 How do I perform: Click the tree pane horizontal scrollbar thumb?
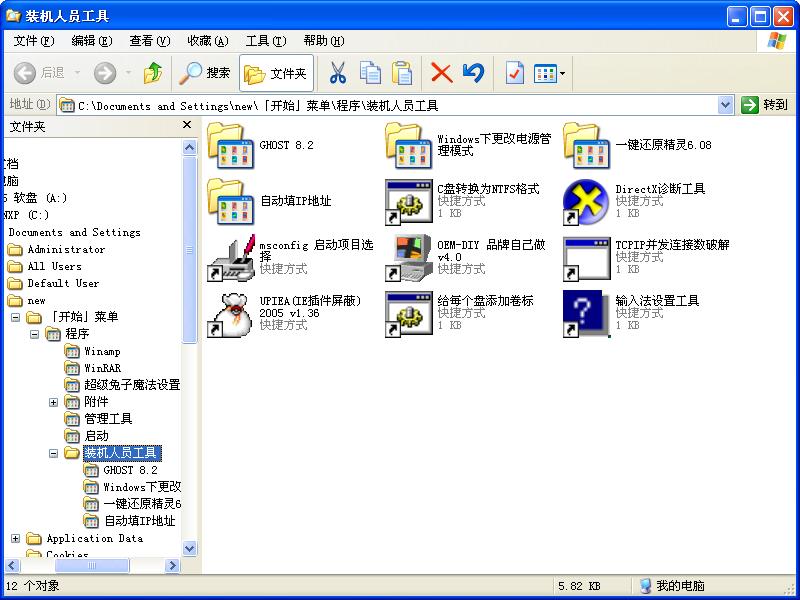click(x=92, y=565)
